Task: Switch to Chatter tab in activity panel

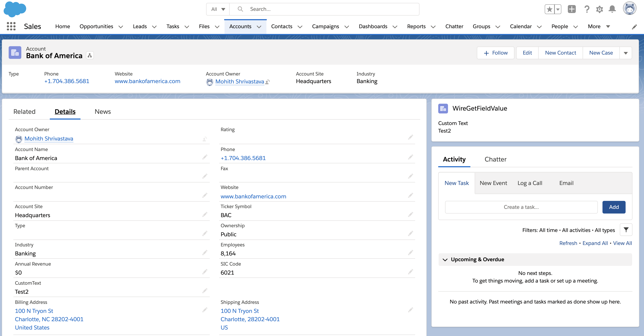Action: coord(495,159)
